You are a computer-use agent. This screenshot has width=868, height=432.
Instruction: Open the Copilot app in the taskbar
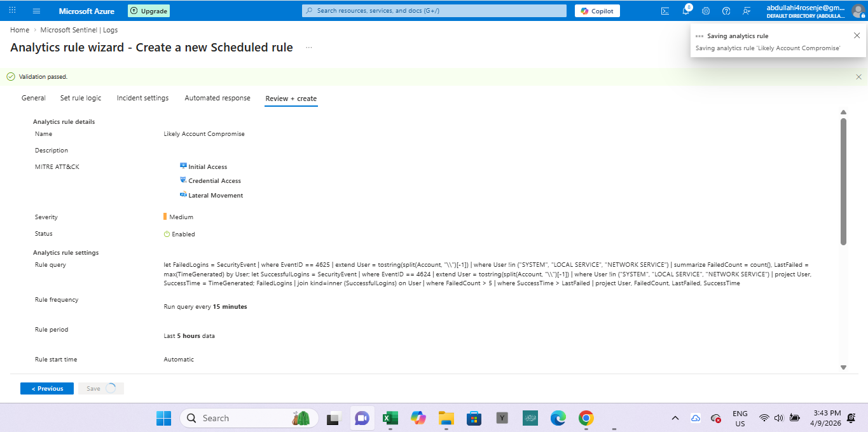[x=418, y=418]
